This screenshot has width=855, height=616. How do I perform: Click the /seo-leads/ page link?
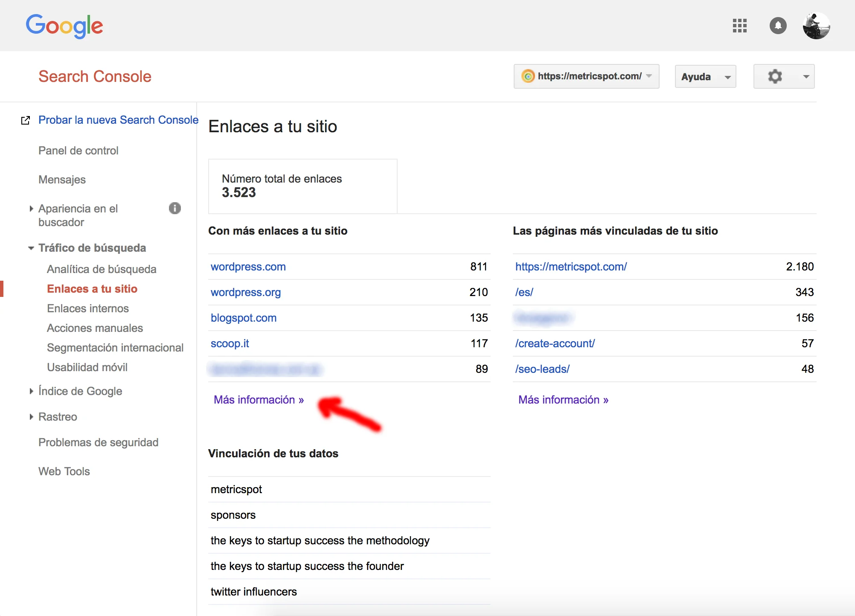[x=542, y=369]
